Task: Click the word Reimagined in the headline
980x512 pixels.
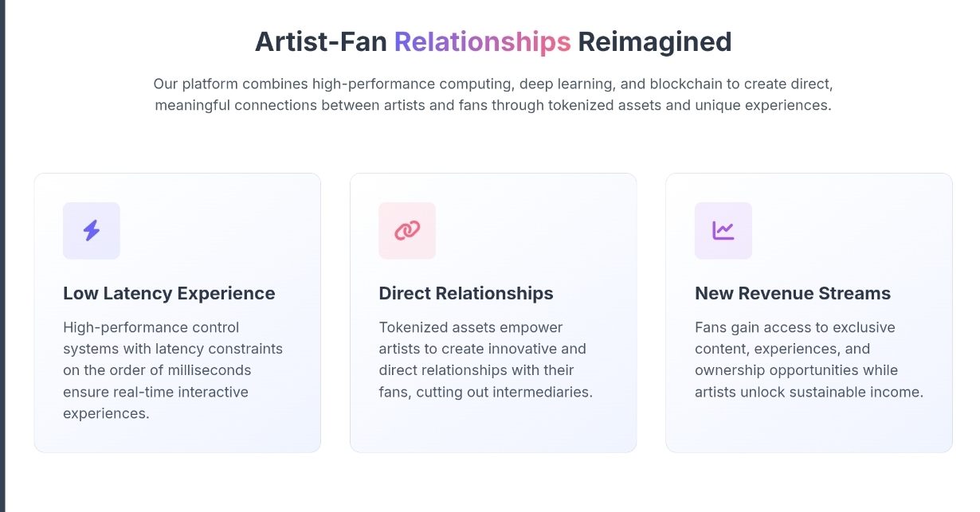Action: [x=655, y=41]
